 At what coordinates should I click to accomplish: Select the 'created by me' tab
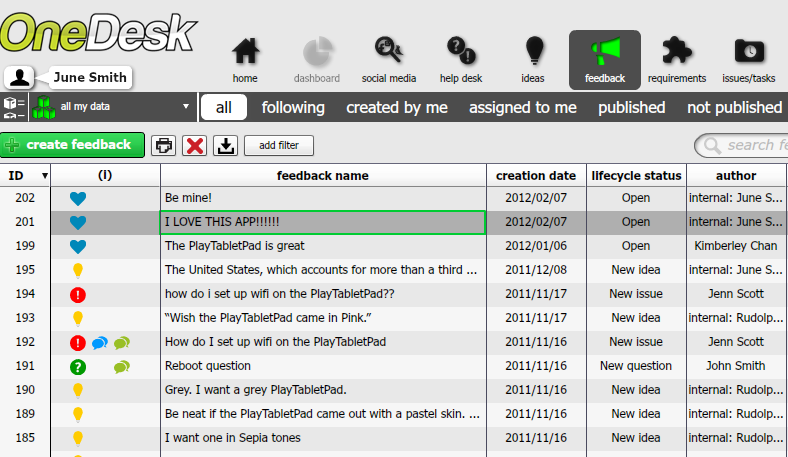click(x=397, y=107)
